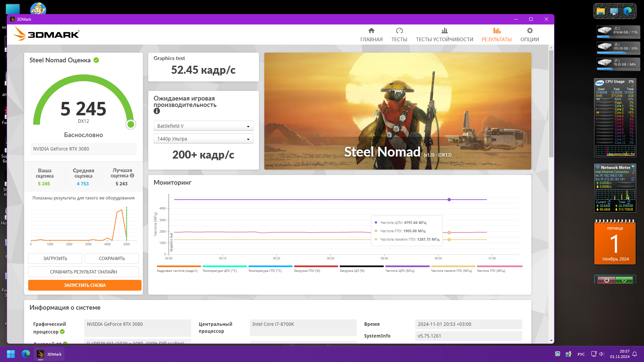The image size is (644, 362).
Task: Click green validation checkmark beside Steel Nomad Оценка
Action: (x=96, y=60)
